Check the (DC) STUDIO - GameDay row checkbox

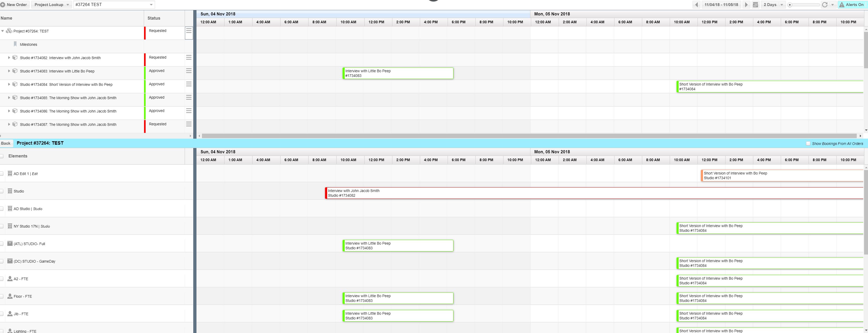2,261
